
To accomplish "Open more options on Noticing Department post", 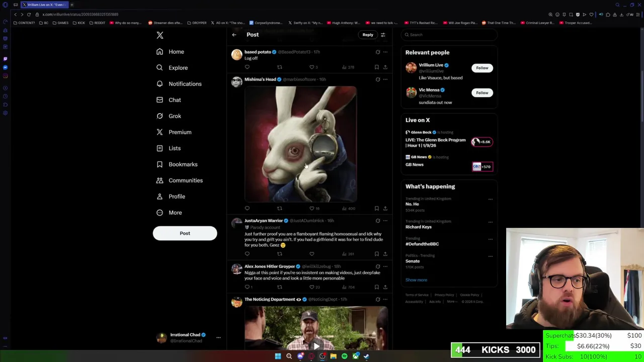I will [385, 300].
